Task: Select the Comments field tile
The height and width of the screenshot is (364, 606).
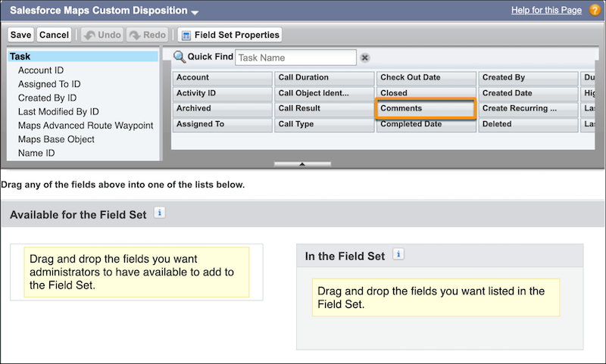Action: coord(425,108)
